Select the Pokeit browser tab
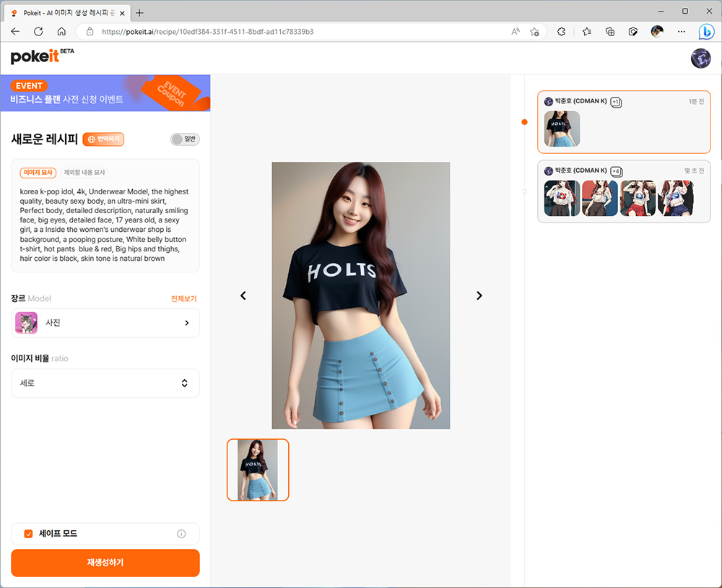Screen dimensions: 722x588 tap(67, 13)
